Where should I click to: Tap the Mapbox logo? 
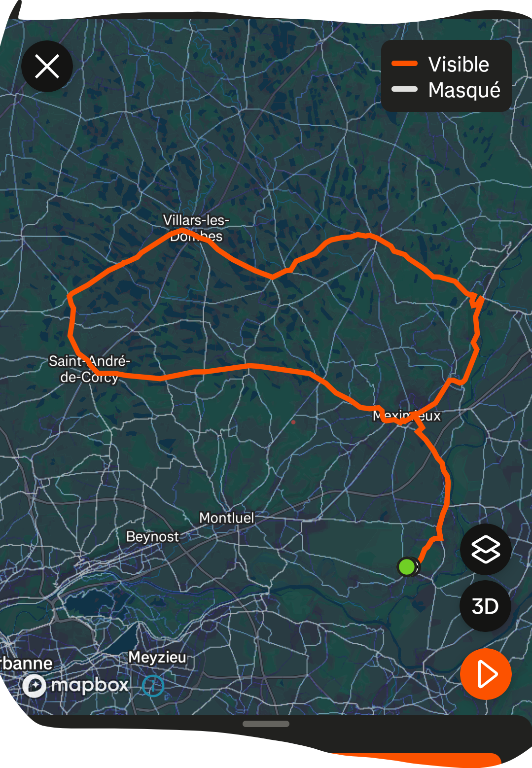(x=75, y=685)
